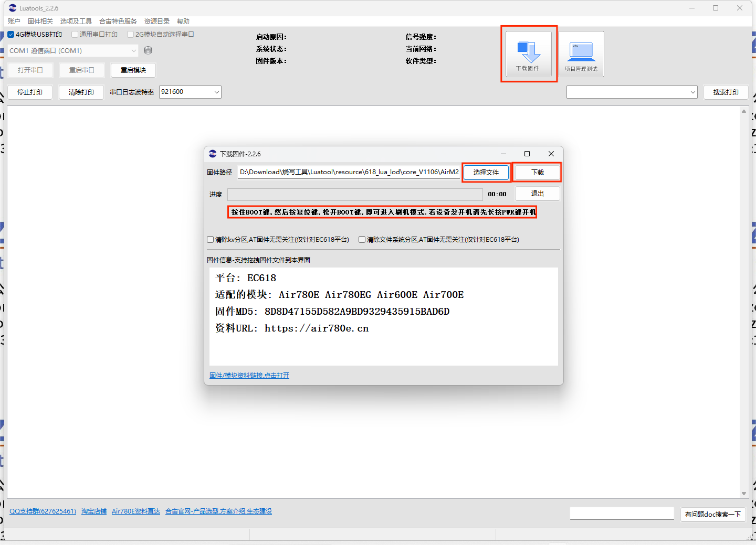This screenshot has height=545, width=756.
Task: Enable the 通用串口打印 checkbox
Action: point(75,35)
